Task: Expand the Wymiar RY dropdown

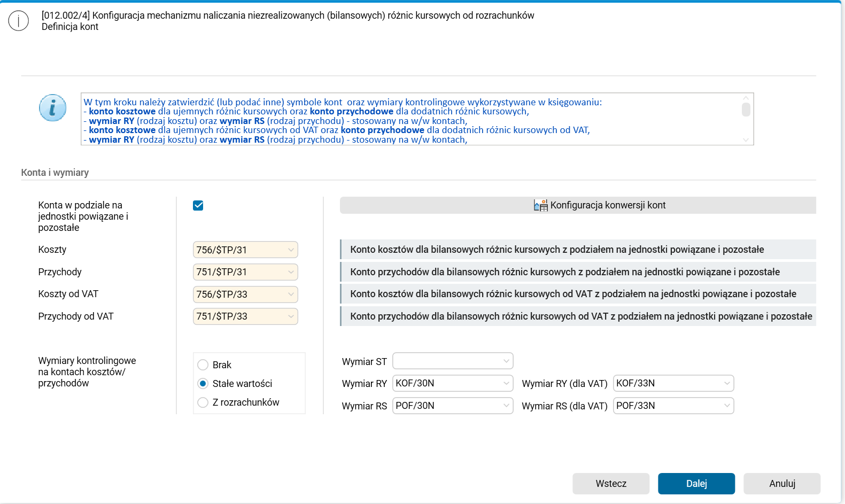Action: click(506, 383)
